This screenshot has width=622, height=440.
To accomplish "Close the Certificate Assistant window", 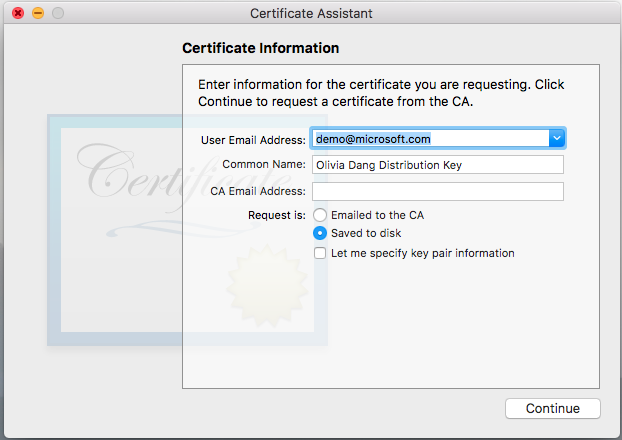I will click(18, 14).
